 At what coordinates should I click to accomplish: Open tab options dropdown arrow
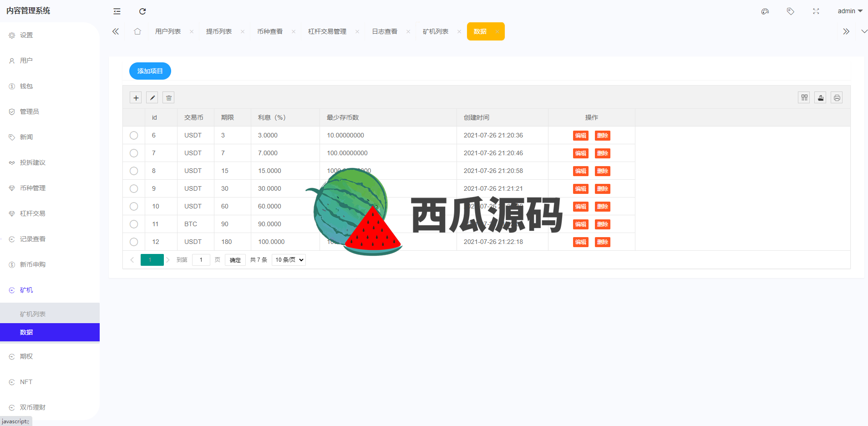click(864, 31)
